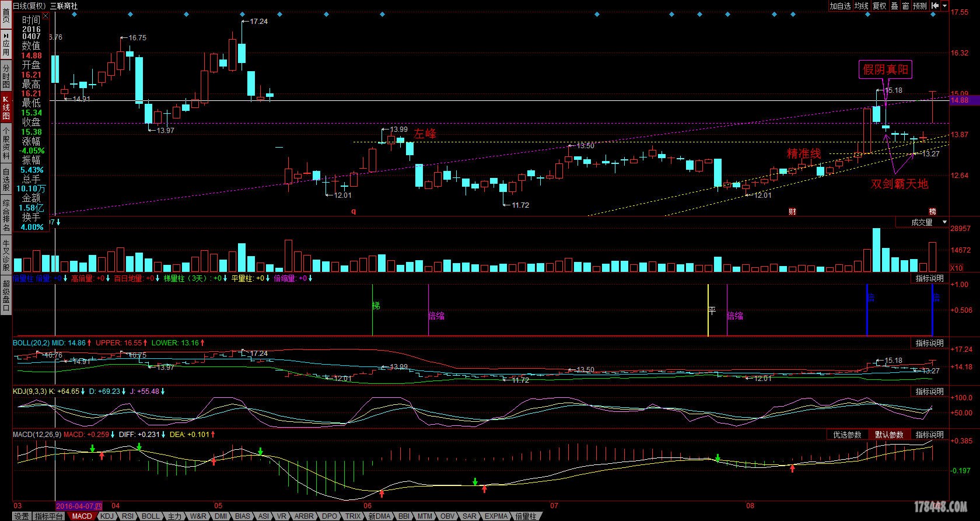Toggle 均线 moving average display
Image resolution: width=980 pixels, height=521 pixels.
tap(862, 6)
